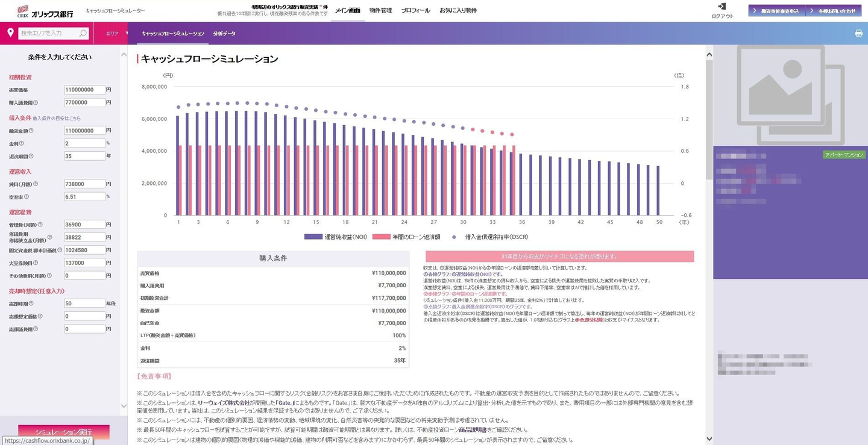
Task: Click the ログアウト logout icon
Action: pos(722,7)
